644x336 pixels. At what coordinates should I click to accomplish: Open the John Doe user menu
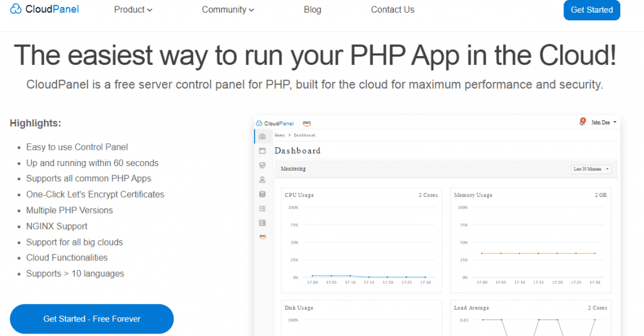click(604, 123)
